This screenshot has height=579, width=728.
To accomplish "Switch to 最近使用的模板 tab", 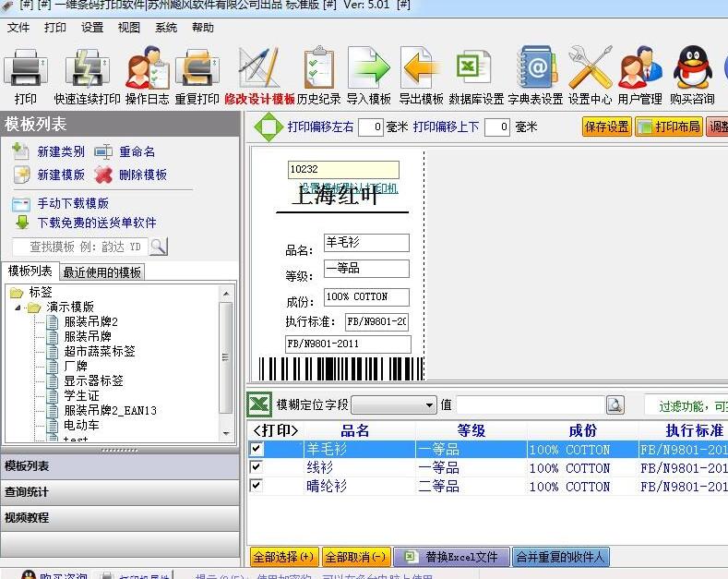I will click(x=102, y=272).
